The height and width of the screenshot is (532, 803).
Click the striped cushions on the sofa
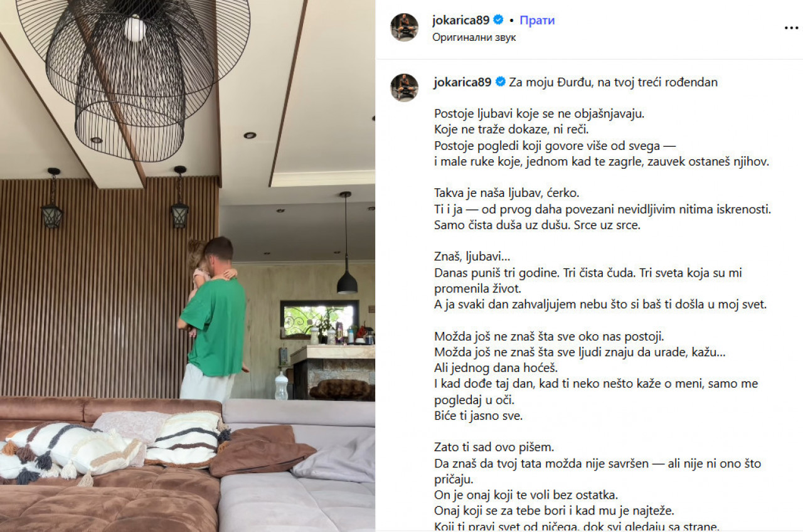(x=113, y=447)
